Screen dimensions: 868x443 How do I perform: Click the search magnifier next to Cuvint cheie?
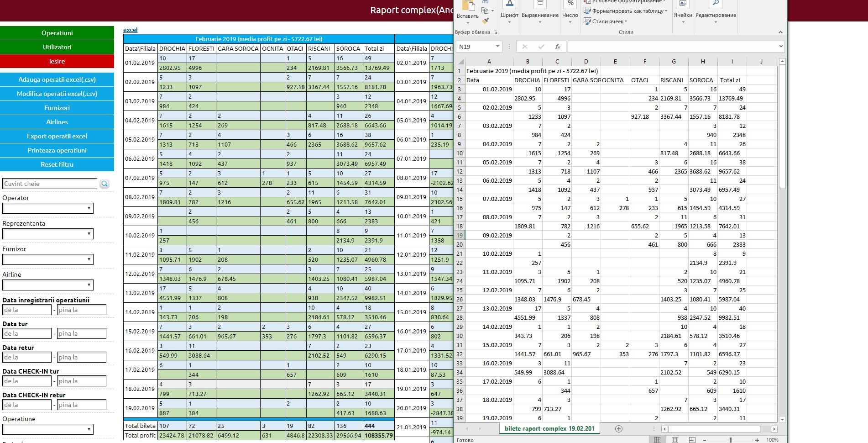pos(105,184)
